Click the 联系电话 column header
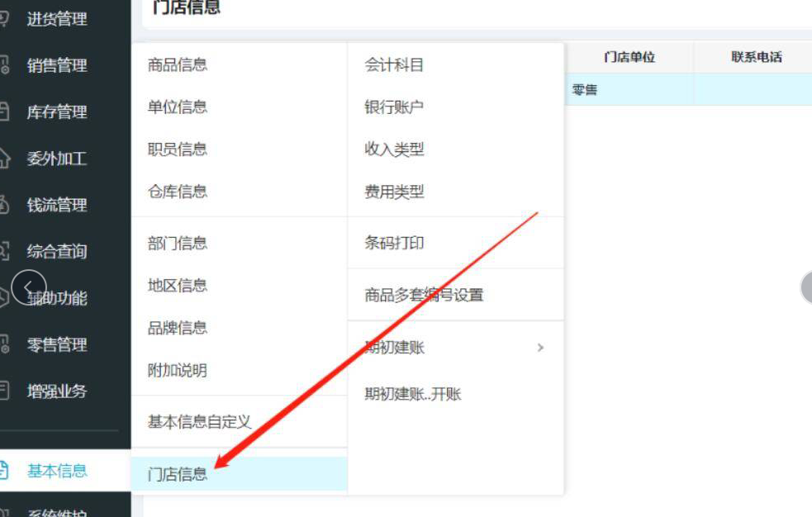This screenshot has width=812, height=517. pyautogui.click(x=756, y=57)
